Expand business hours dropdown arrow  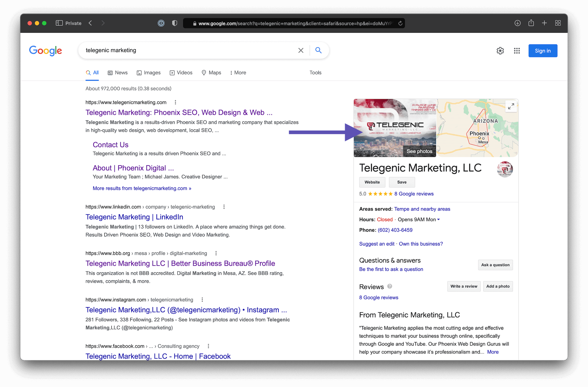[439, 220]
